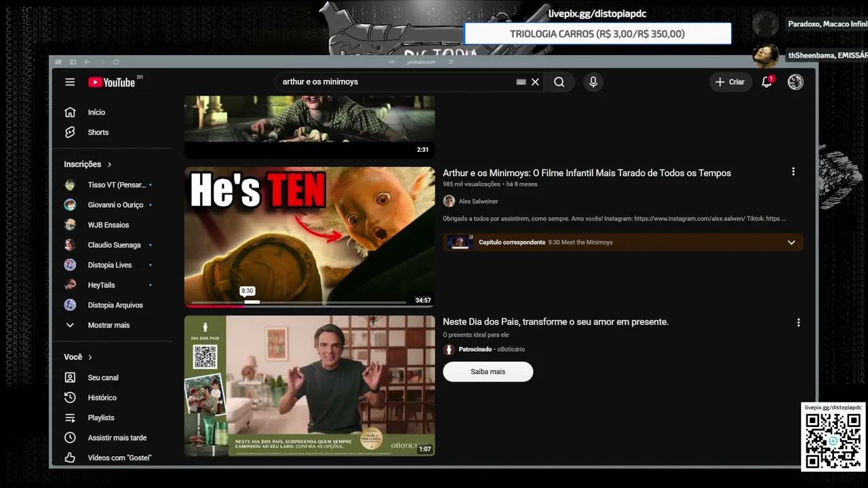Clear the search query with the X
The height and width of the screenshot is (488, 868).
coord(535,82)
